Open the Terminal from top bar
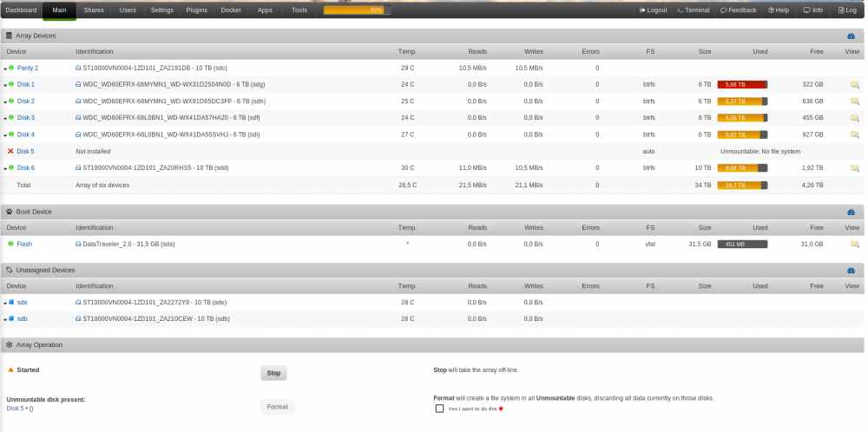The width and height of the screenshot is (868, 432). tap(693, 10)
